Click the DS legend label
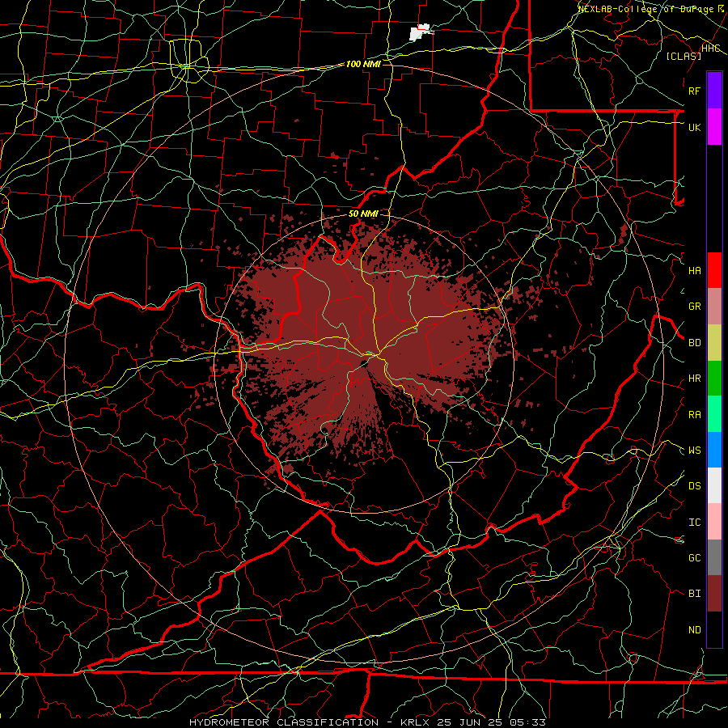The image size is (728, 728). click(x=694, y=486)
